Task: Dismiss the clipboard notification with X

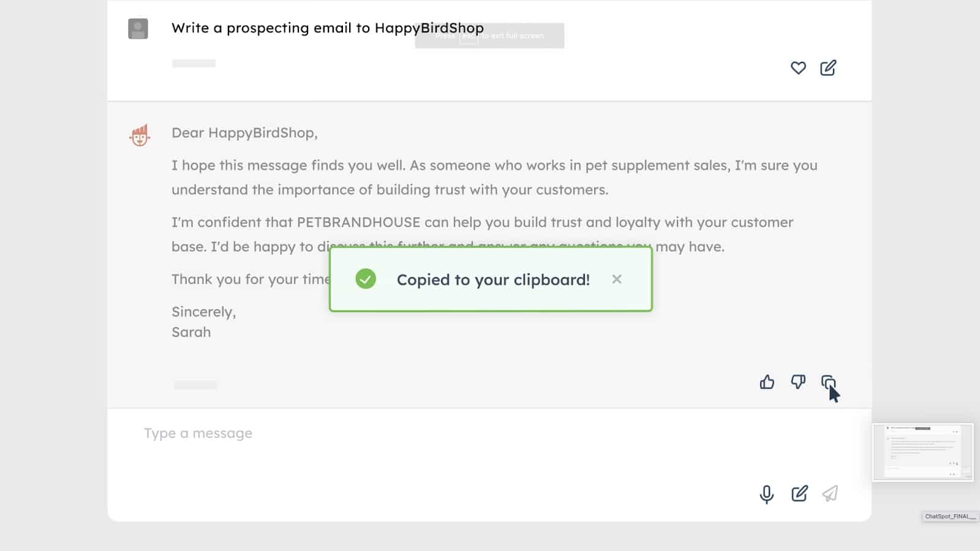Action: 617,279
